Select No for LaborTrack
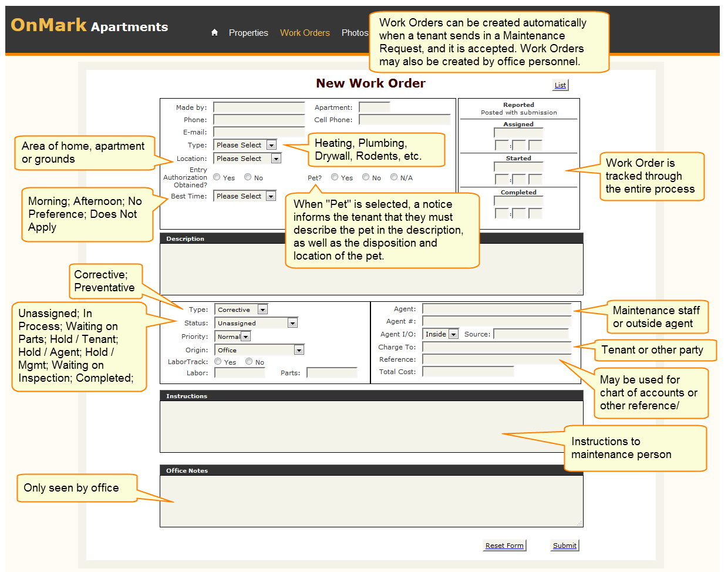Screen dimensions: 728x572 pos(249,362)
